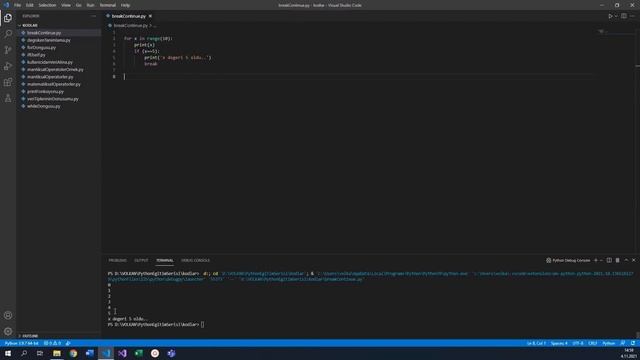Maximize the terminal panel with chevron up

point(626,260)
